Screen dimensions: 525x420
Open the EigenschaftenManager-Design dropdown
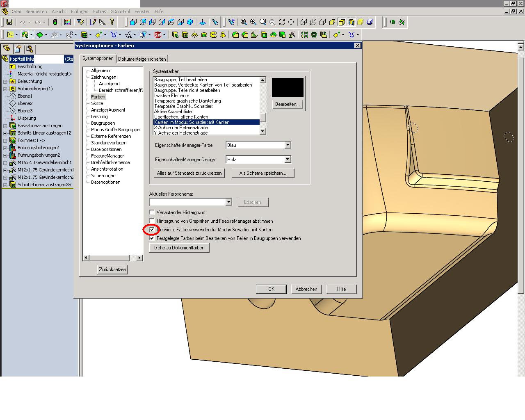[x=288, y=160]
